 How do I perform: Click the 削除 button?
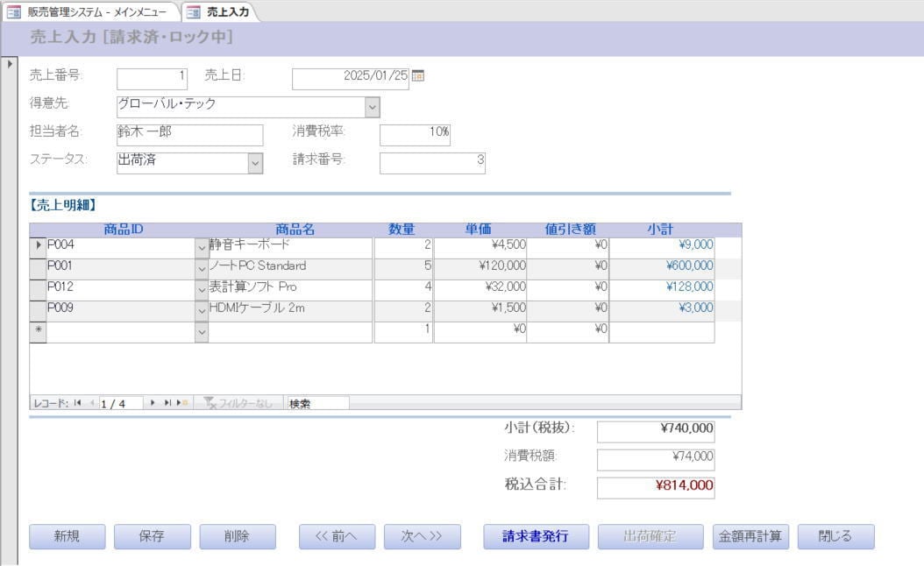click(x=238, y=536)
